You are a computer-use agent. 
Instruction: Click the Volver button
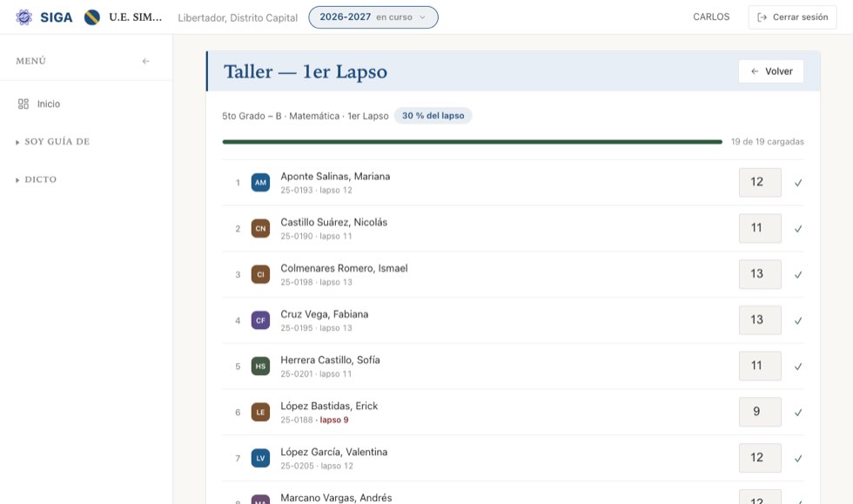[x=771, y=71]
